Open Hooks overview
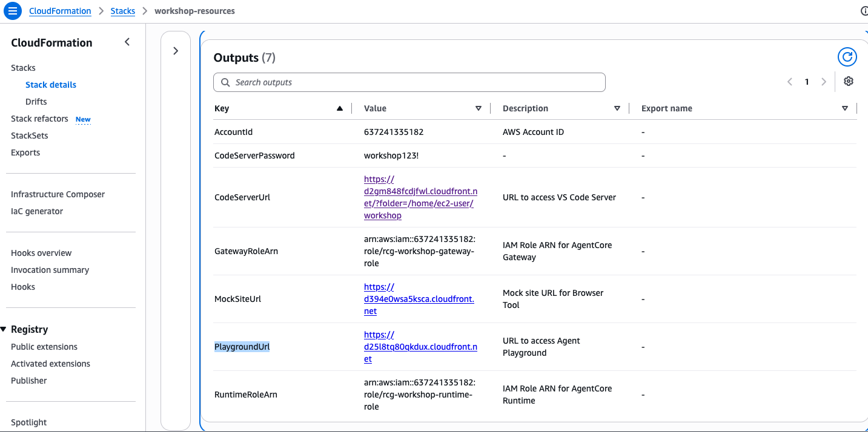This screenshot has width=868, height=432. pos(41,253)
